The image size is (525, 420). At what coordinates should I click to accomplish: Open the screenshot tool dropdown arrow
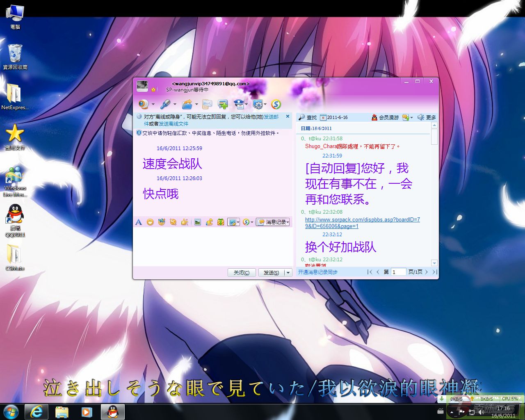(238, 222)
